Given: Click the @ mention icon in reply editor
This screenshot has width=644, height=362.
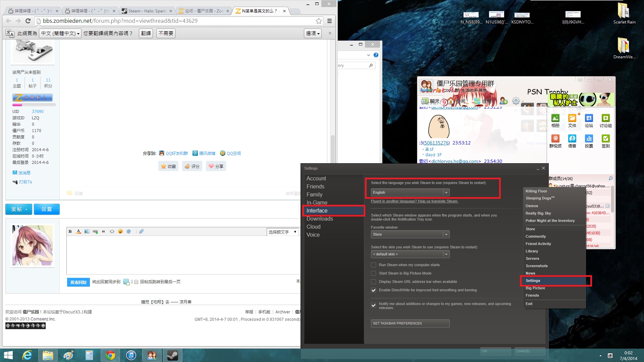Looking at the screenshot, I should coord(129,231).
